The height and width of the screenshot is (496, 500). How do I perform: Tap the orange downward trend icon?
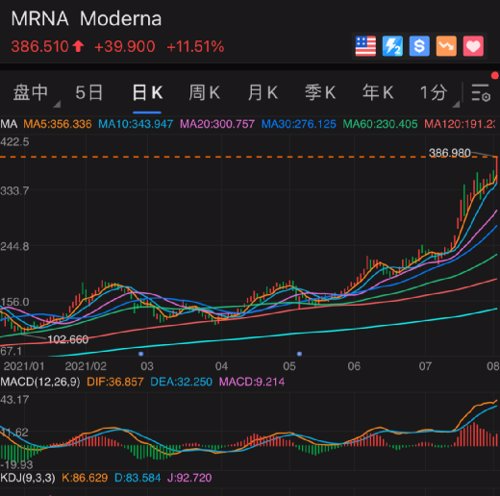click(x=446, y=46)
